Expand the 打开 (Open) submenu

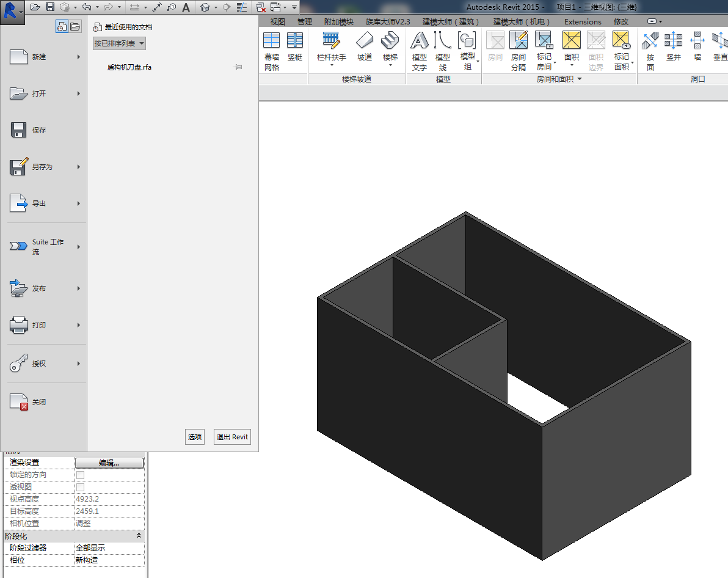(x=78, y=93)
